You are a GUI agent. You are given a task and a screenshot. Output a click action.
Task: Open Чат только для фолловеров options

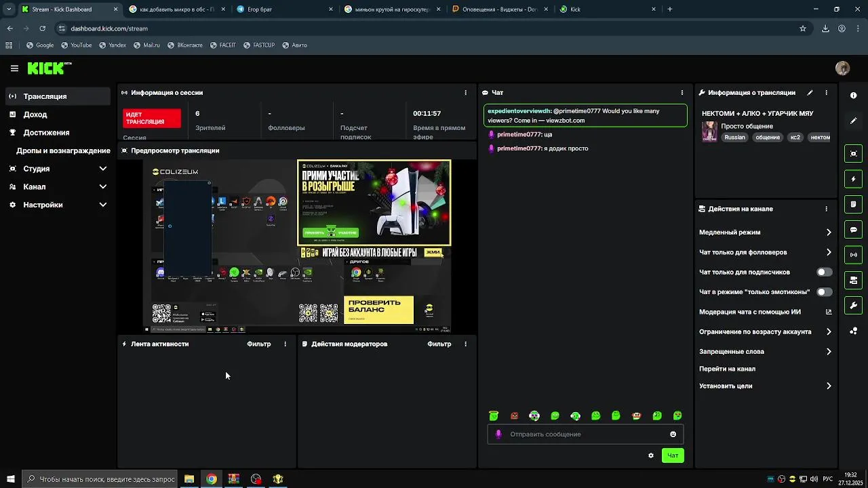pyautogui.click(x=765, y=252)
